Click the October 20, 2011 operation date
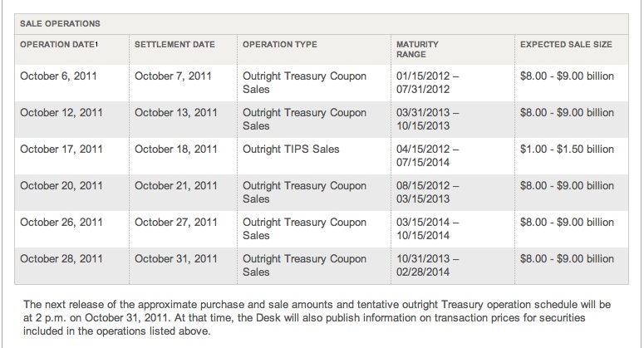Screen dimensions: 644x348 (x=61, y=186)
